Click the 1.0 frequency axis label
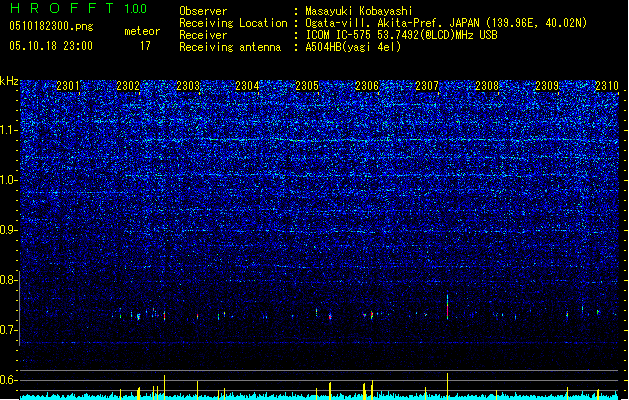This screenshot has width=629, height=400. (x=9, y=180)
